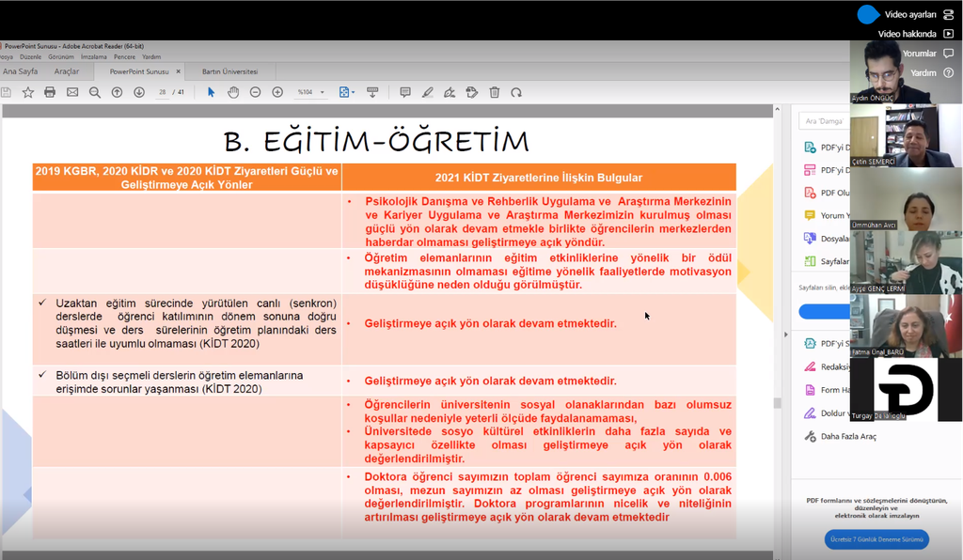Close the PowerPoint Sunusu tab

click(179, 71)
